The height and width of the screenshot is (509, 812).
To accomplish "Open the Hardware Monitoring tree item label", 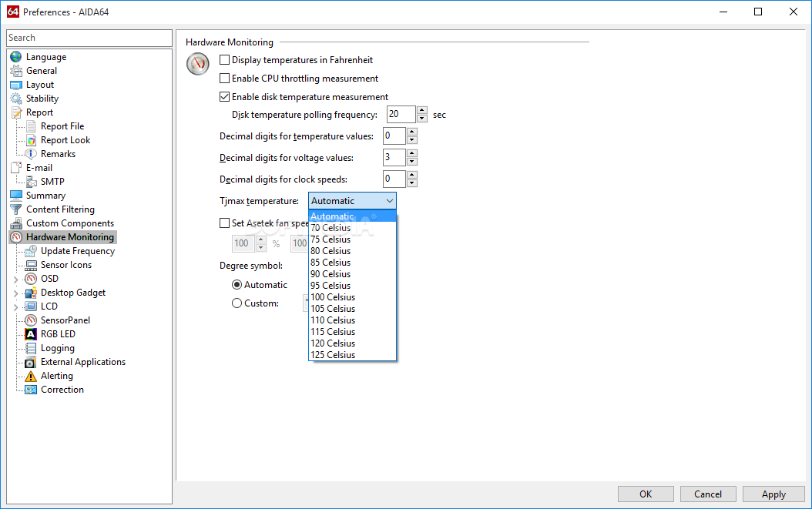I will [70, 237].
